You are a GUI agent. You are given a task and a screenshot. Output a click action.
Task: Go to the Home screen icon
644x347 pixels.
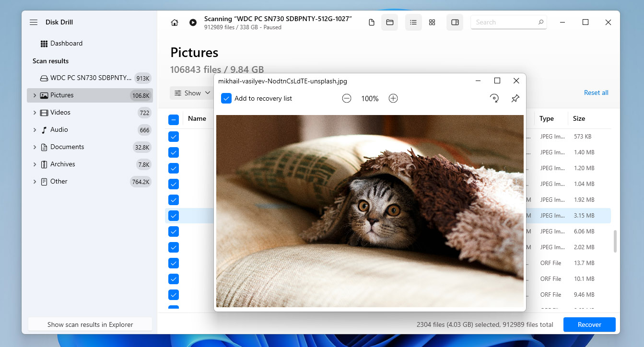(x=175, y=23)
